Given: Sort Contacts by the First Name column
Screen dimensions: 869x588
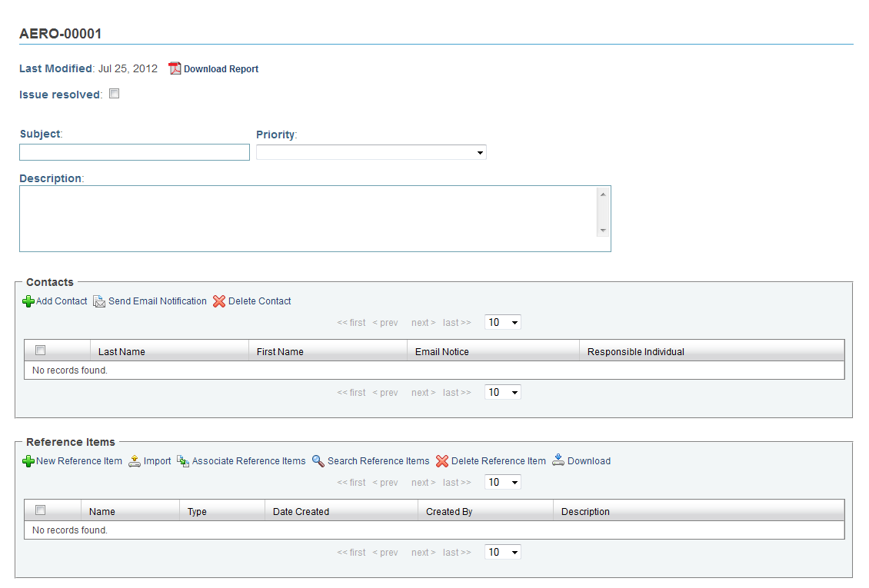Looking at the screenshot, I should pyautogui.click(x=328, y=351).
